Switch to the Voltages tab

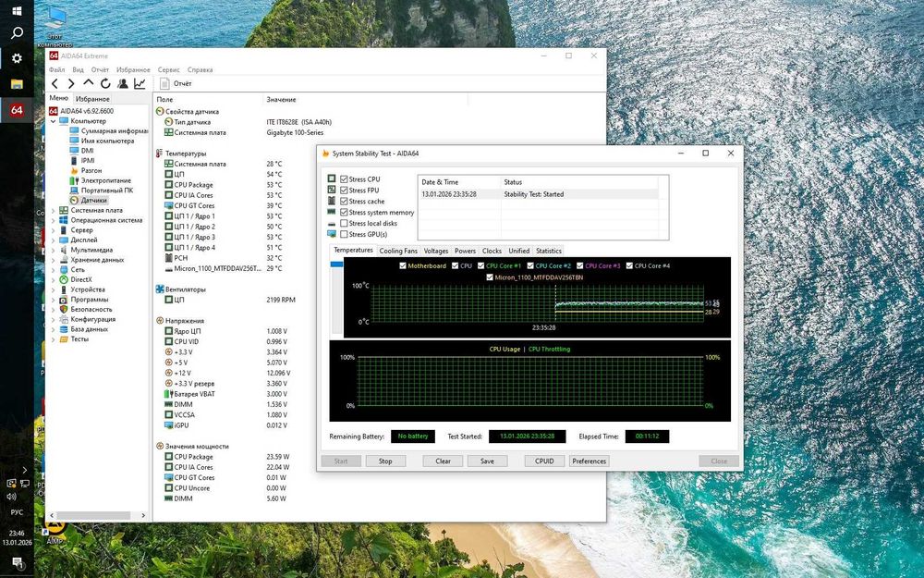coord(436,251)
